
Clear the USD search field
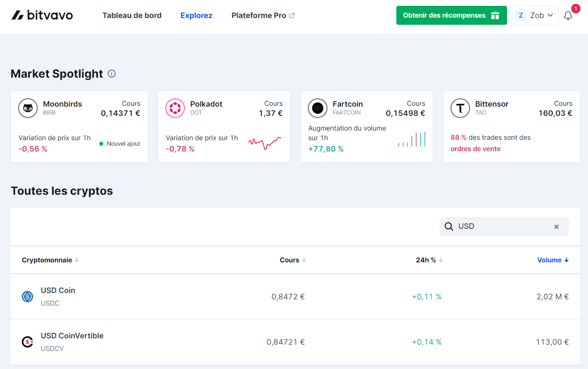click(x=557, y=226)
